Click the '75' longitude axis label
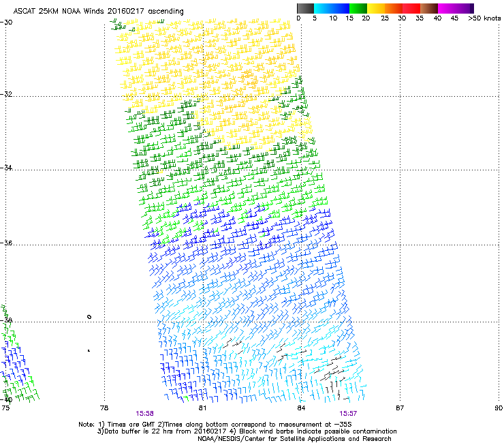 coord(5,408)
